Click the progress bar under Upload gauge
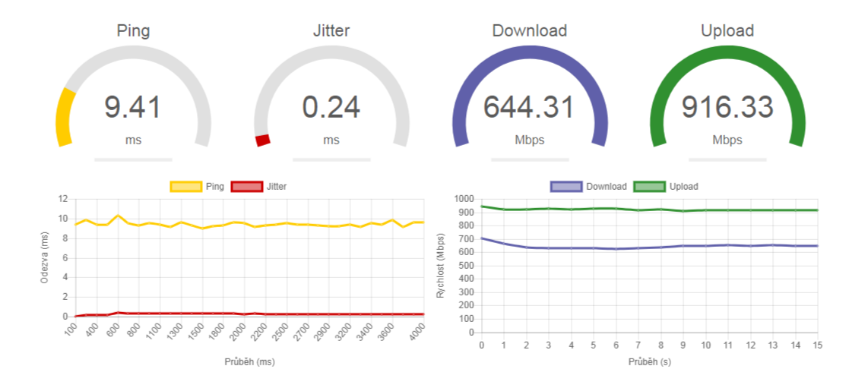 click(x=727, y=159)
